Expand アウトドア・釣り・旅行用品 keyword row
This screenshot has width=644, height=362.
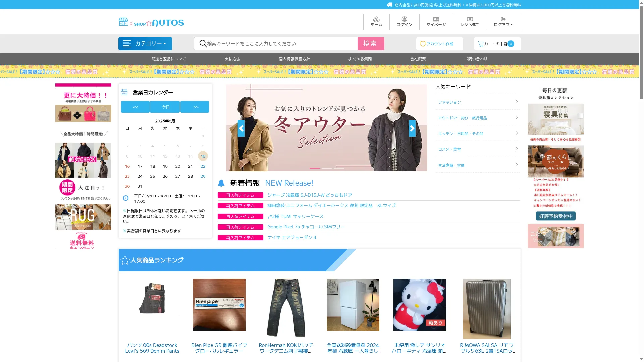click(478, 118)
